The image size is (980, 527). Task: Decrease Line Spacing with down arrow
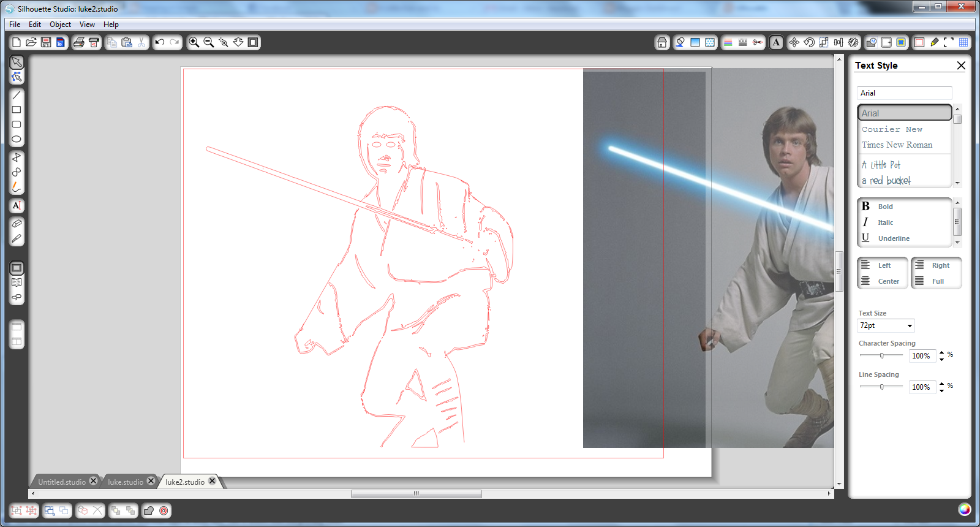(941, 390)
